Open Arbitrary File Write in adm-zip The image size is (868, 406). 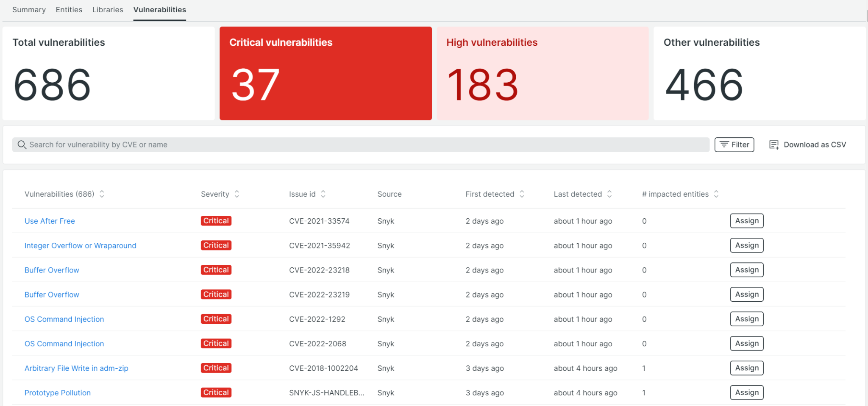coord(76,368)
